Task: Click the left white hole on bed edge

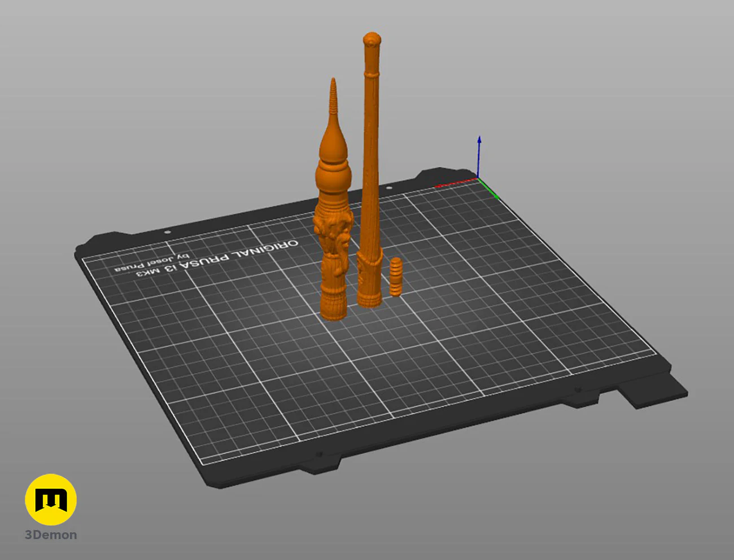Action: click(167, 232)
